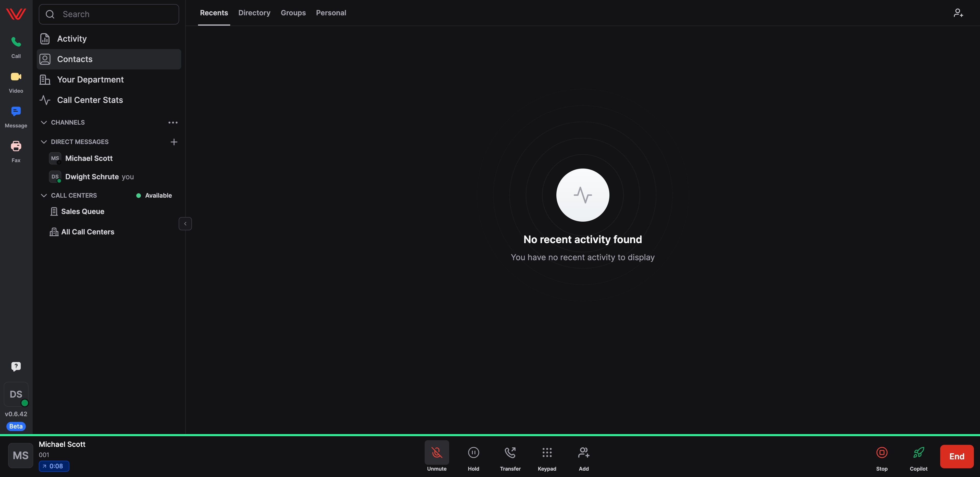Screen dimensions: 980x477
Task: Click the Search input field
Action: [114, 15]
